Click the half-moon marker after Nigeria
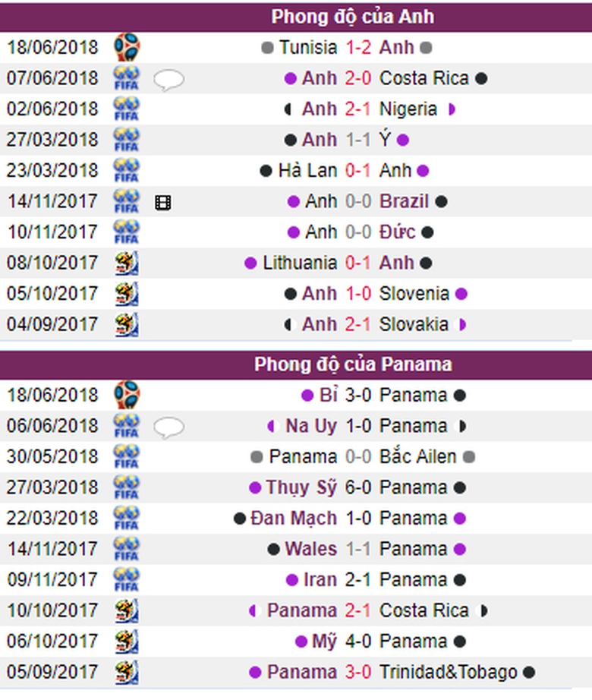The width and height of the screenshot is (592, 700). [x=452, y=109]
